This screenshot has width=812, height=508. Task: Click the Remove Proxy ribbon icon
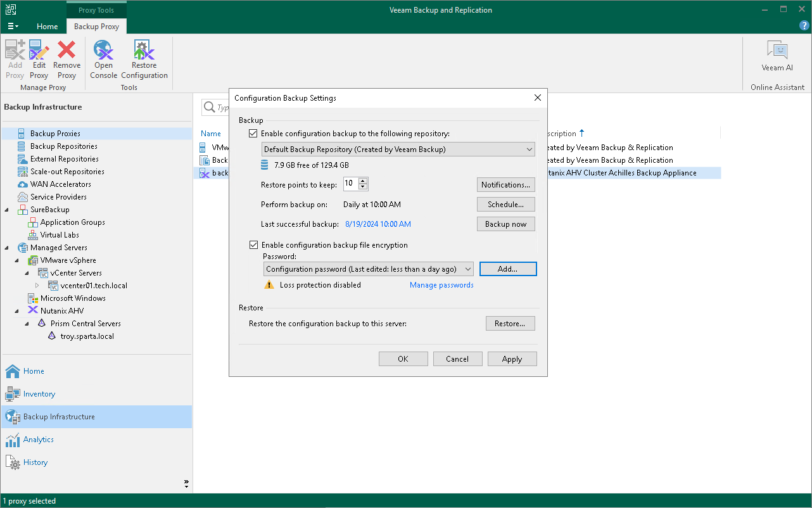67,60
